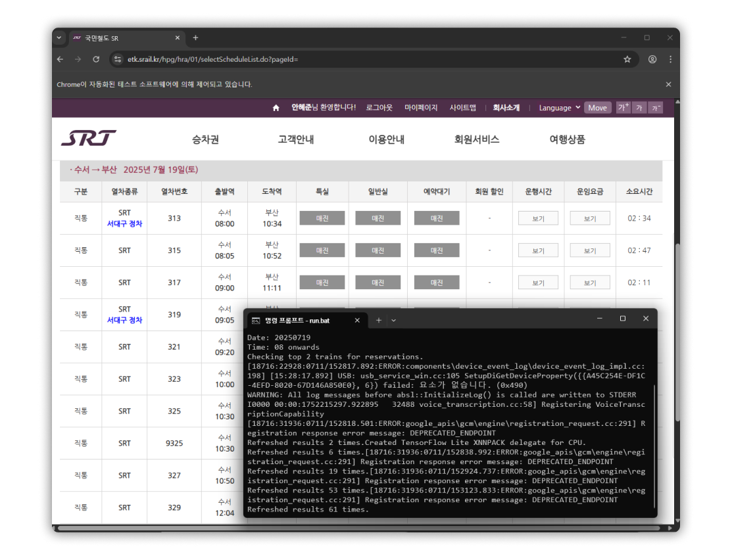Image resolution: width=732 pixels, height=560 pixels.
Task: Open the 여행상품 menu
Action: [x=567, y=139]
